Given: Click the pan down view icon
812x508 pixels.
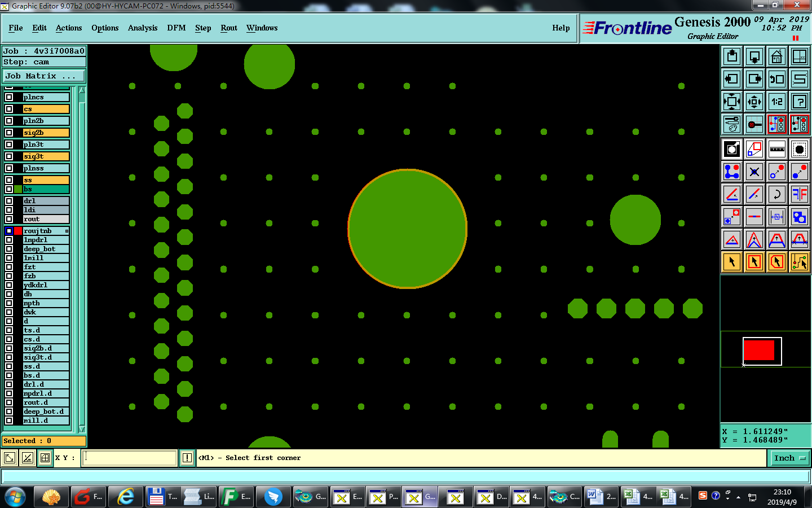Looking at the screenshot, I should coord(754,56).
